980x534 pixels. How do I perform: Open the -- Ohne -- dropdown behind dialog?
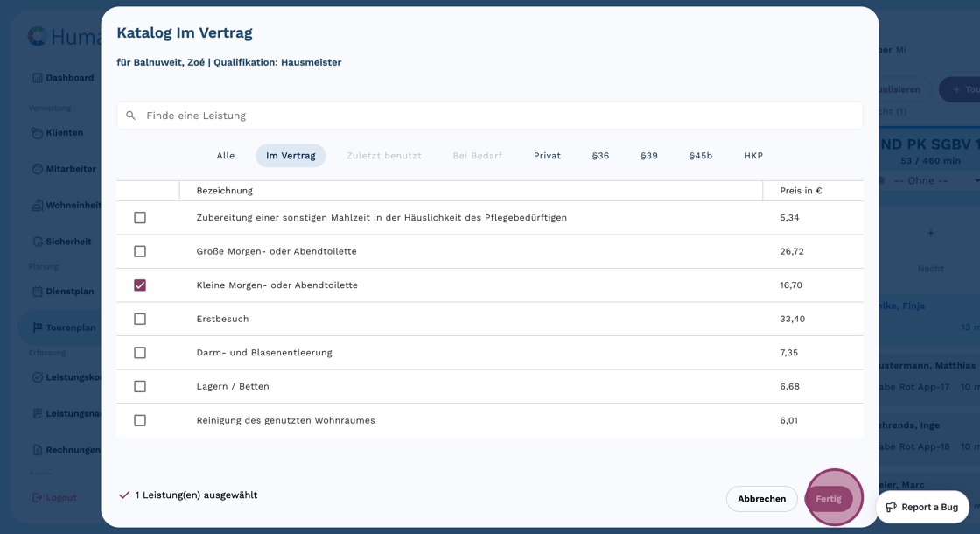[x=930, y=180]
